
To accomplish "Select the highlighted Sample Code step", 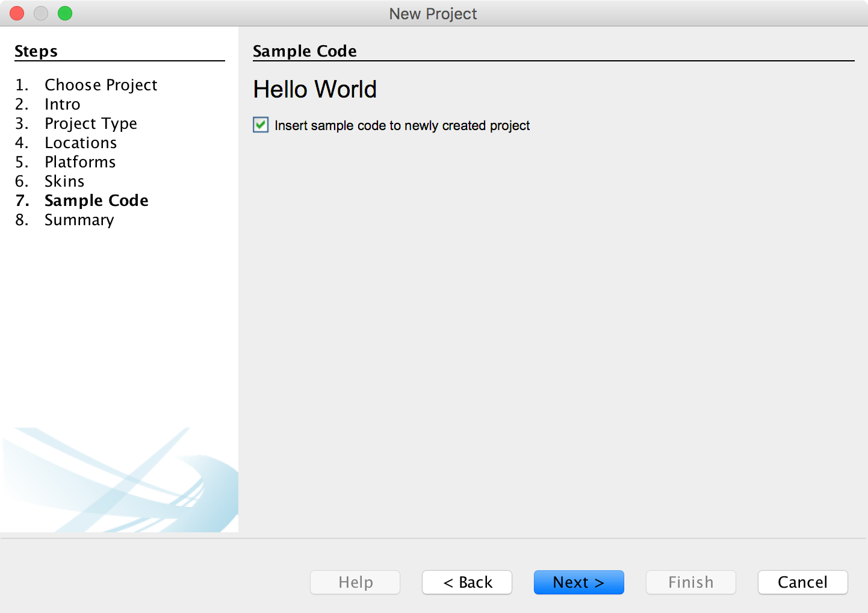I will pyautogui.click(x=96, y=201).
